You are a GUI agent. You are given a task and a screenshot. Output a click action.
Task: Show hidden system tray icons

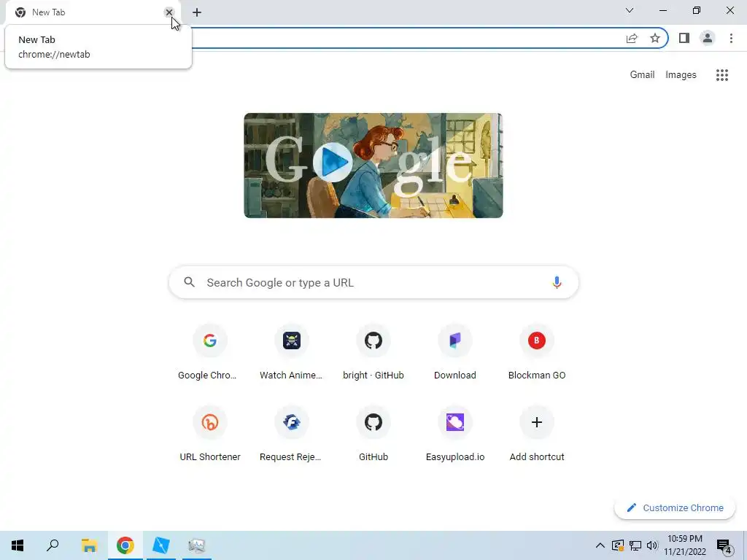pos(600,545)
